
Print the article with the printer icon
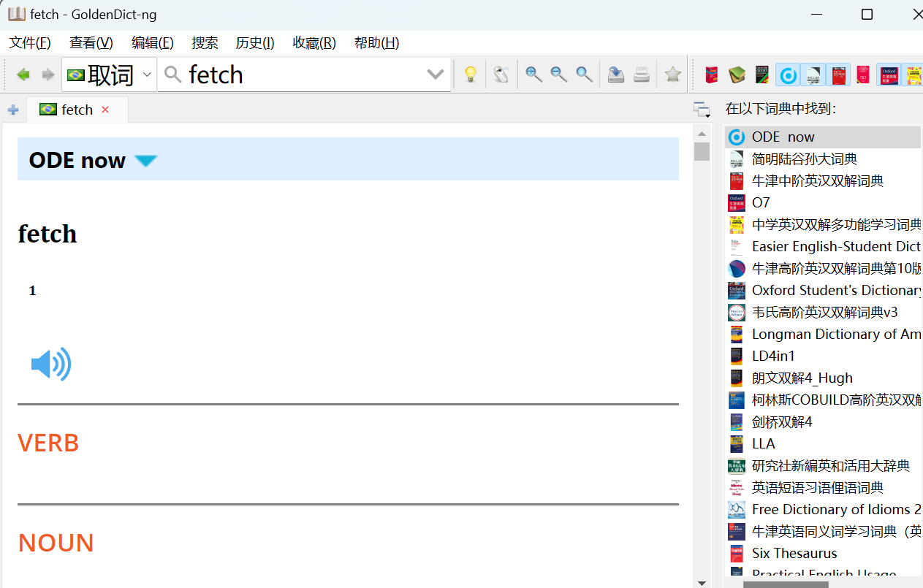pos(642,74)
